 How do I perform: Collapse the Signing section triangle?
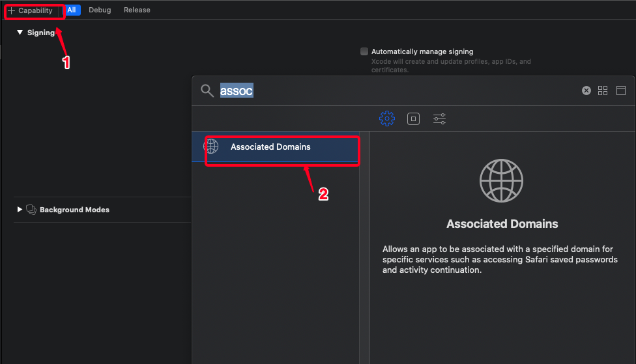click(x=20, y=33)
